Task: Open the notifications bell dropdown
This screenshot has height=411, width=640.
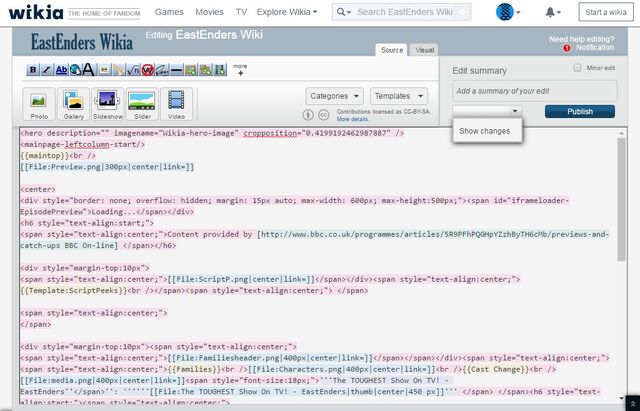Action: point(553,12)
